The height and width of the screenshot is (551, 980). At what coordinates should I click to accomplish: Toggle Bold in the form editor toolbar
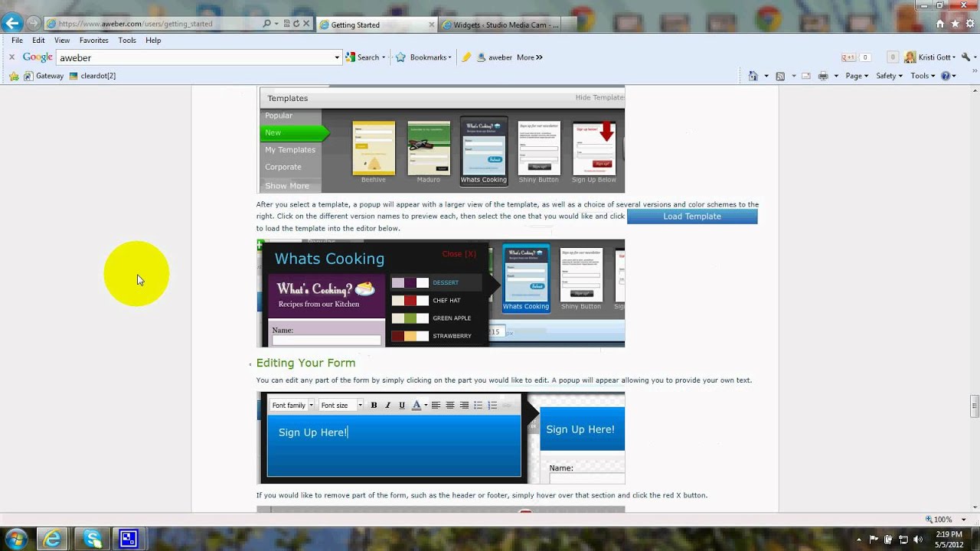tap(374, 405)
